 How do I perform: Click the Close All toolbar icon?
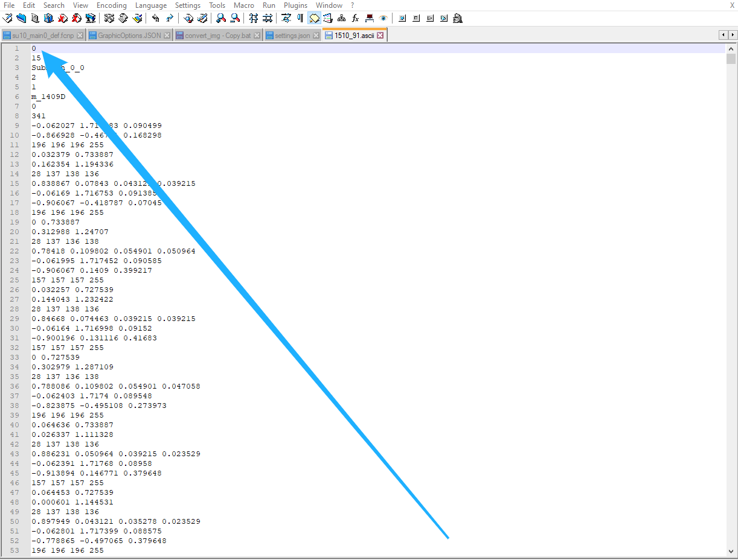77,18
